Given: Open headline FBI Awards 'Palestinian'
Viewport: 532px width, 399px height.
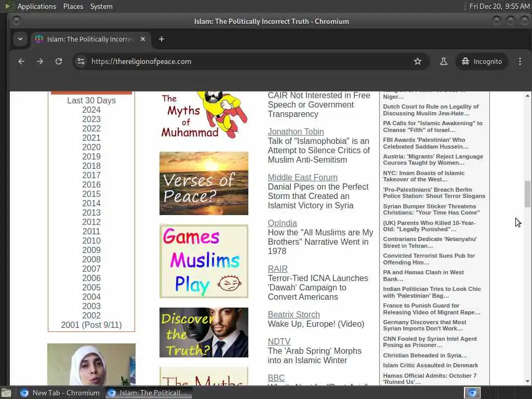Looking at the screenshot, I should (425, 143).
